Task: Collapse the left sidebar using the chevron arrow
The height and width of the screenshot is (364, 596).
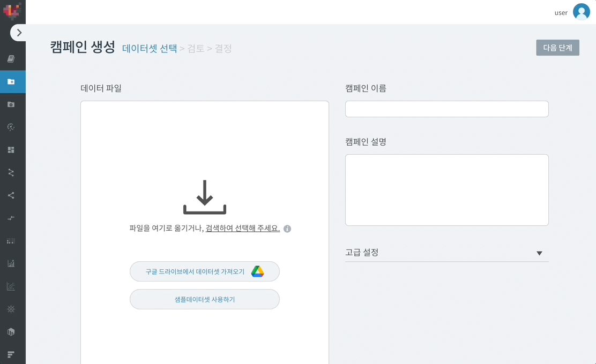Action: coord(19,32)
